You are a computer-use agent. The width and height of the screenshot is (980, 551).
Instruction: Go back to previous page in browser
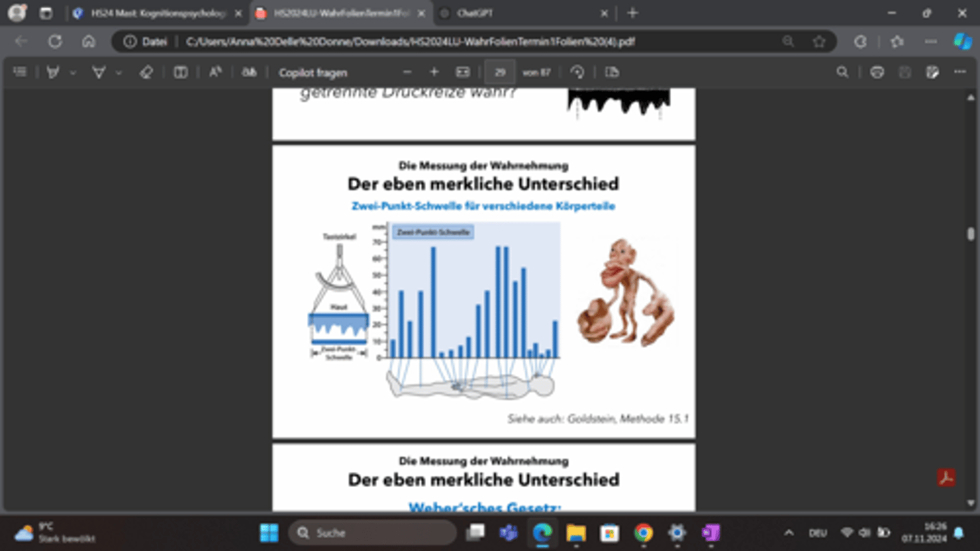[21, 42]
